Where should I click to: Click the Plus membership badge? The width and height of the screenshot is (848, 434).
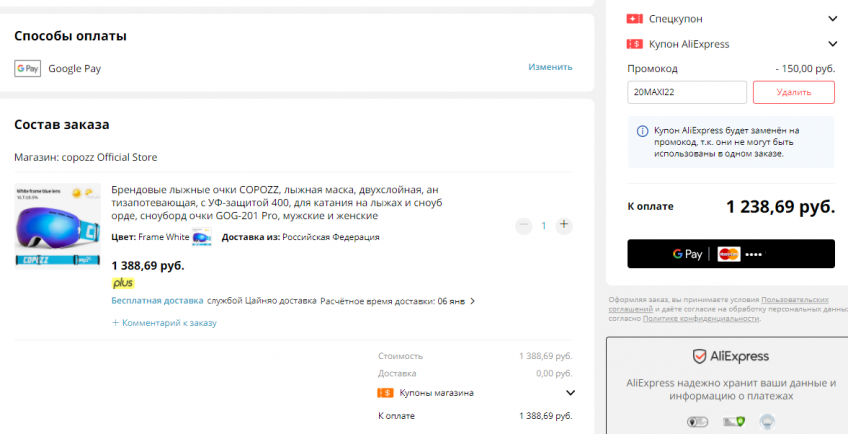pyautogui.click(x=123, y=283)
